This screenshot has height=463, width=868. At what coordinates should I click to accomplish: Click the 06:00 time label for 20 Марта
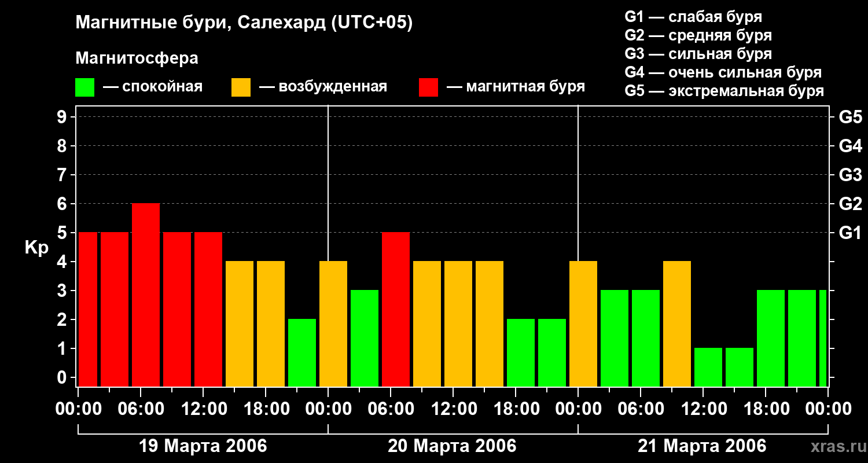391,409
